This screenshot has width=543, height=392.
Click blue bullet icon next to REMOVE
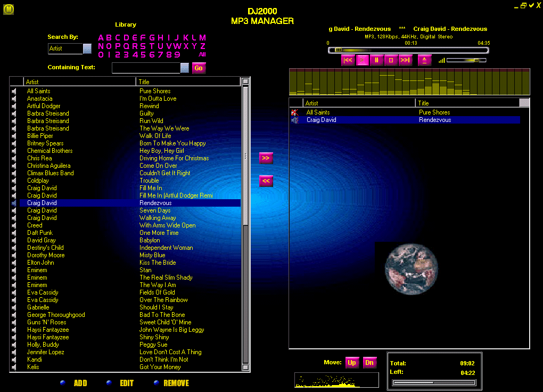pyautogui.click(x=156, y=382)
